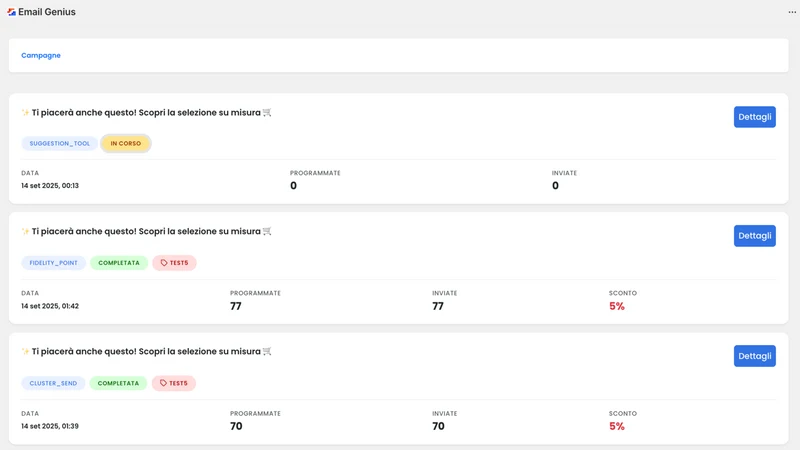Click the date '14 set 2025, 01:42'

[x=50, y=306]
